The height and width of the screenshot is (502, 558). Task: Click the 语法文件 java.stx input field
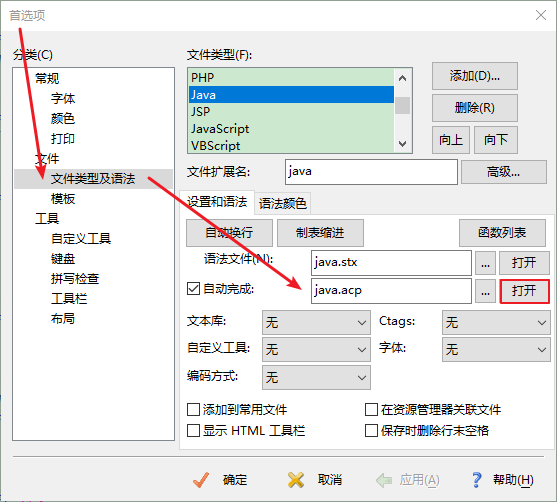391,263
